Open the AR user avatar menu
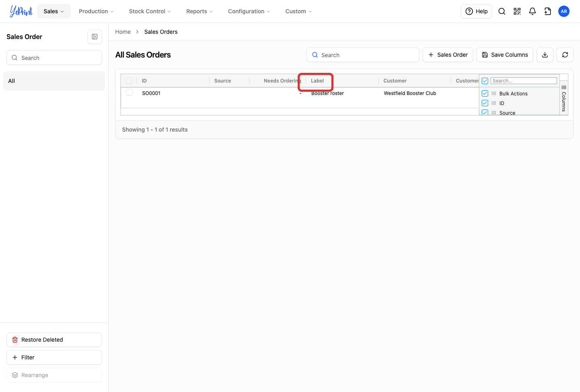580x392 pixels. [564, 11]
